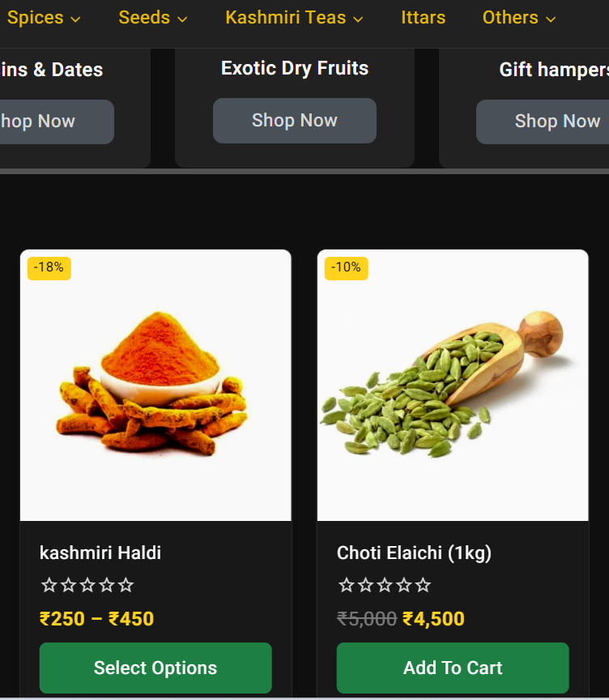Expand the Seeds dropdown chevron
This screenshot has height=700, width=609.
pos(182,19)
